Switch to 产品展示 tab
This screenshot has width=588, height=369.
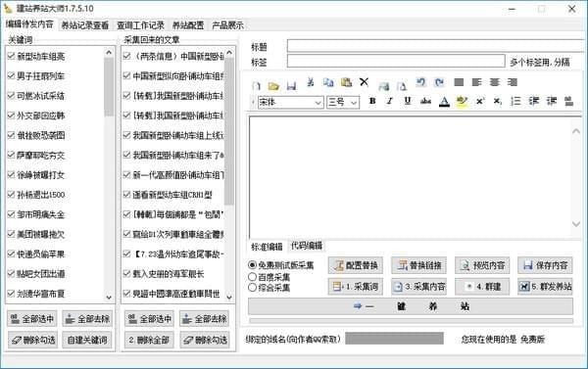click(227, 25)
